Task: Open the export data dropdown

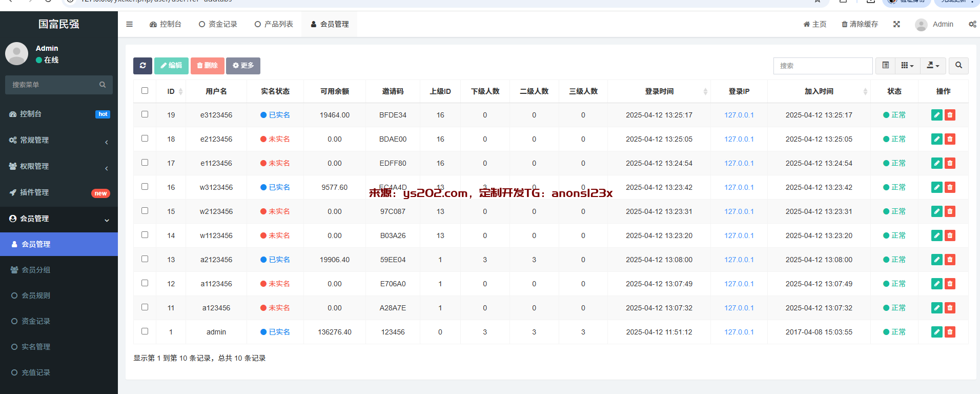Action: (x=933, y=66)
